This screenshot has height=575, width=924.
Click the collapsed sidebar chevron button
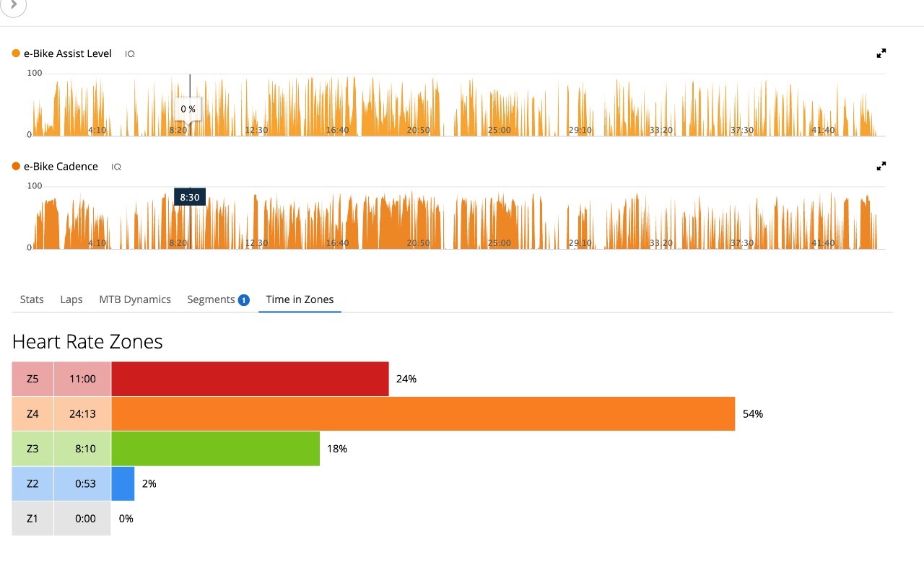point(14,6)
